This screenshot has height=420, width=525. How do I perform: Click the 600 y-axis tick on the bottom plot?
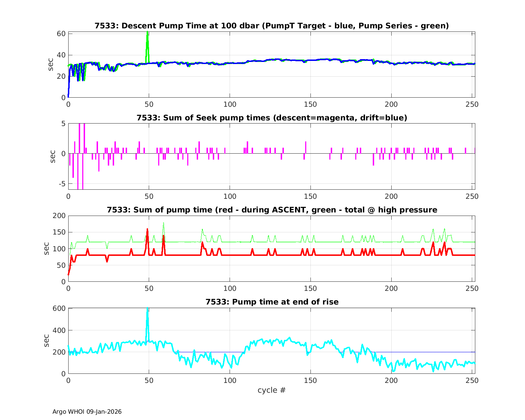60,308
